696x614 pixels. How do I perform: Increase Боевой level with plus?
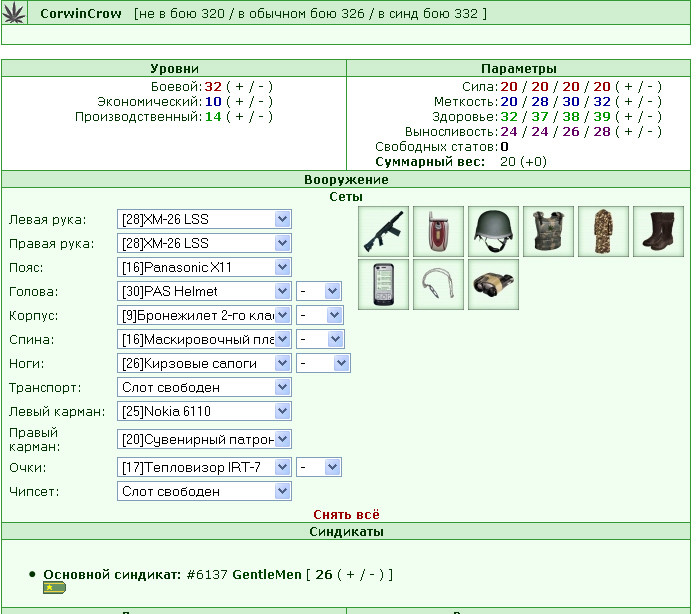pos(239,87)
